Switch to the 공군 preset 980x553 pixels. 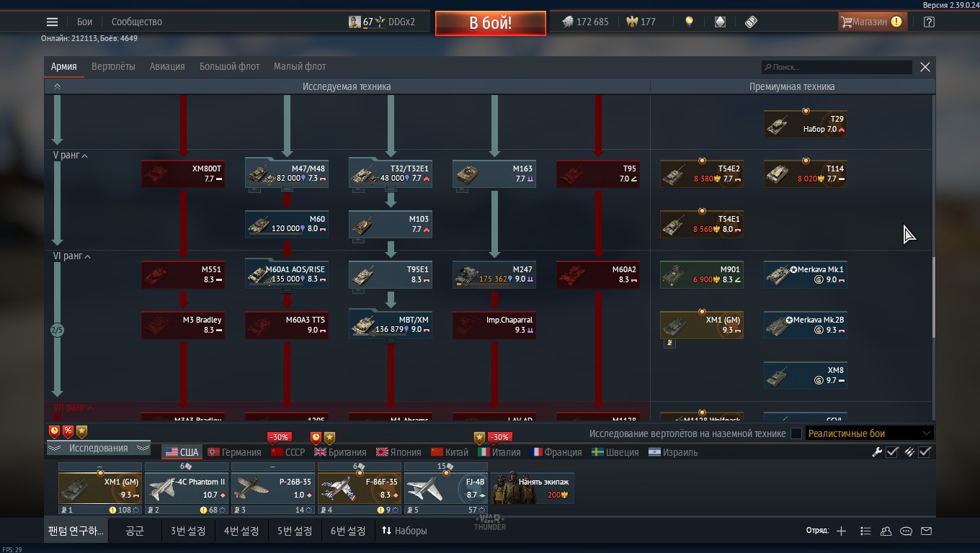point(135,531)
